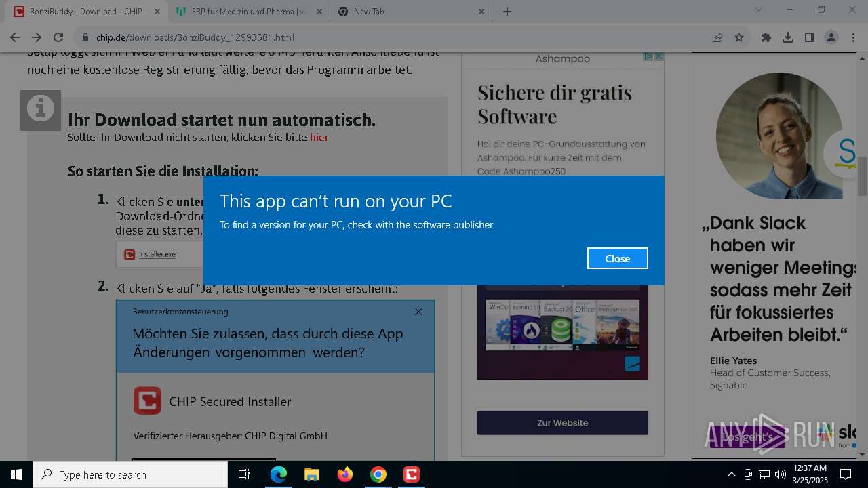Click the Slack ad portrait photo
Screen dimensions: 868x488
coord(778,136)
